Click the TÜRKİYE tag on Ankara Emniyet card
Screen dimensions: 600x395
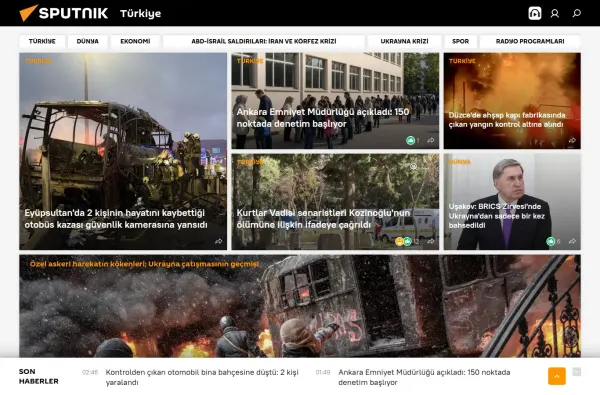click(250, 61)
